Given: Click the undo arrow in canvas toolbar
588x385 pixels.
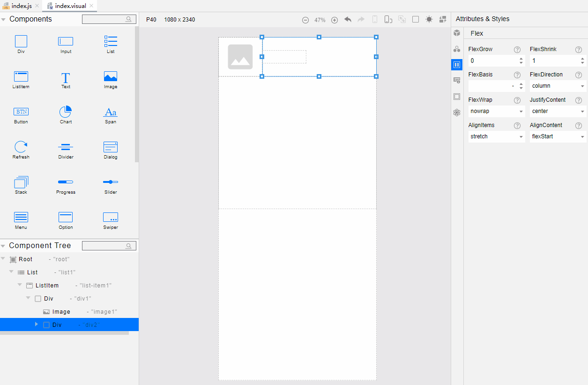Looking at the screenshot, I should [348, 20].
